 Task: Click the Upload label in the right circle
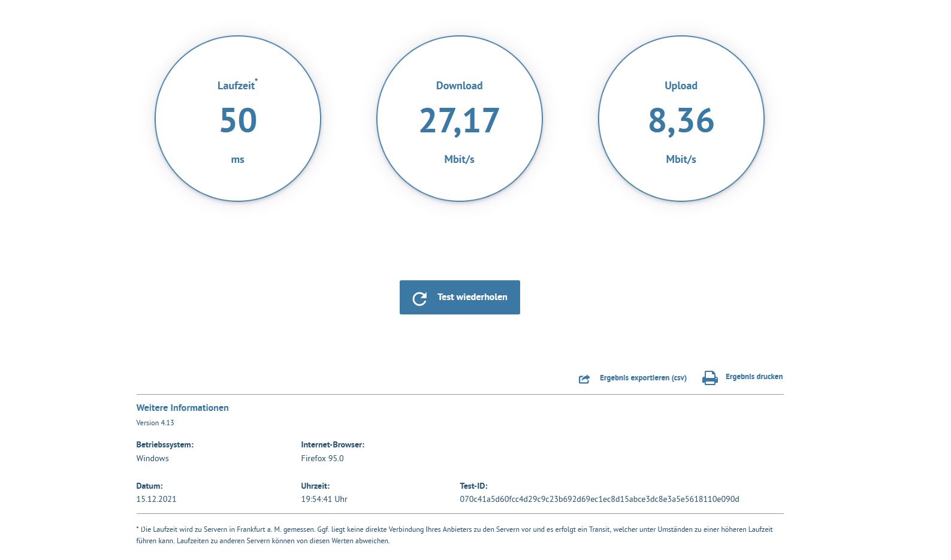click(x=681, y=86)
